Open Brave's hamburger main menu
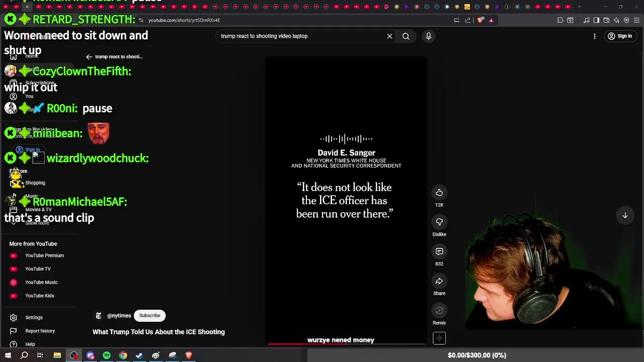Image resolution: width=644 pixels, height=362 pixels. click(x=636, y=20)
